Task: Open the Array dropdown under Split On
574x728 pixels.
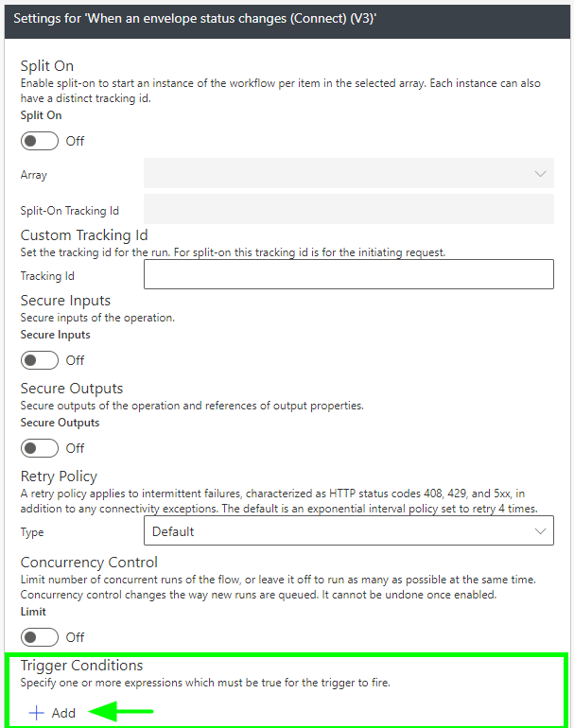Action: tap(348, 174)
